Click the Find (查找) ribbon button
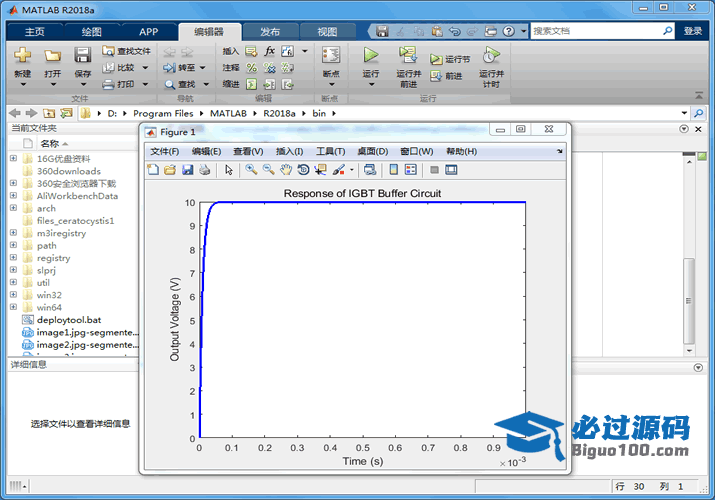715x500 pixels. pos(181,84)
